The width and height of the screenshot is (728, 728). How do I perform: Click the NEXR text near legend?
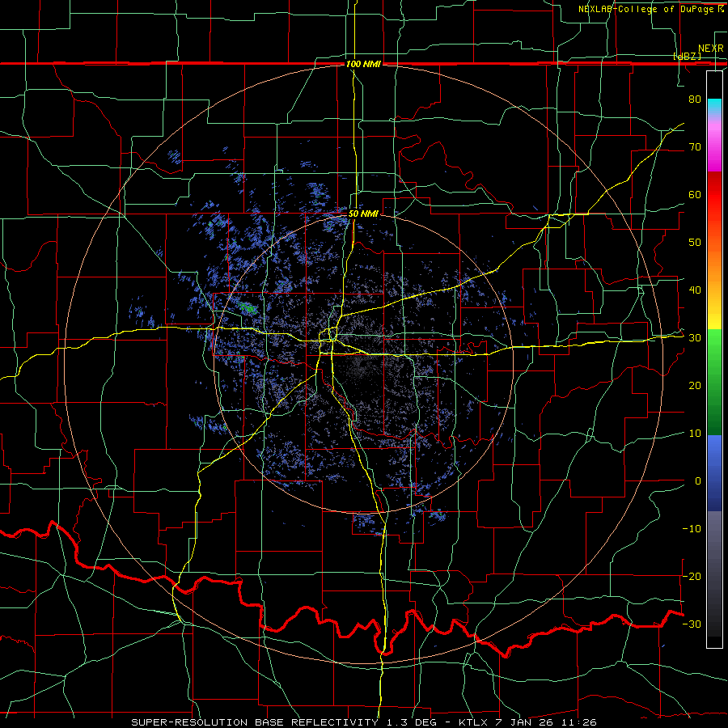[711, 49]
